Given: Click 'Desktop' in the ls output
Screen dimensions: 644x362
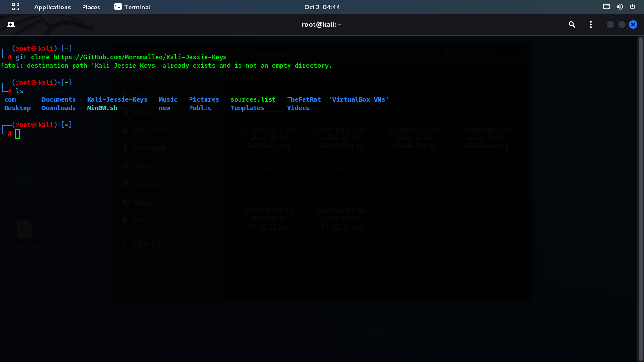Looking at the screenshot, I should (17, 108).
